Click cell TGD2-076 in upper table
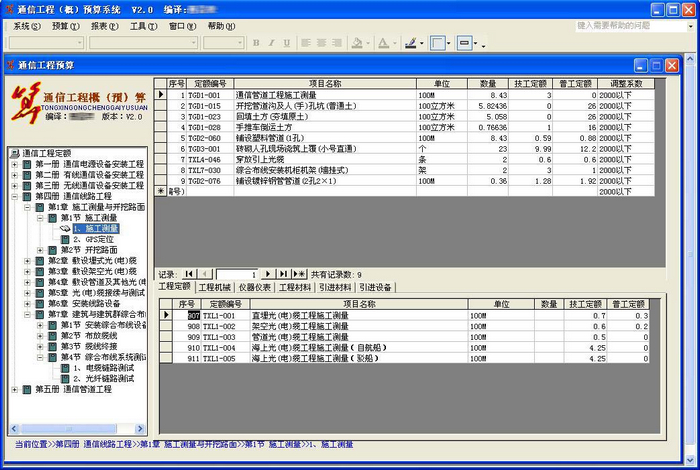The width and height of the screenshot is (700, 470). tap(210, 181)
